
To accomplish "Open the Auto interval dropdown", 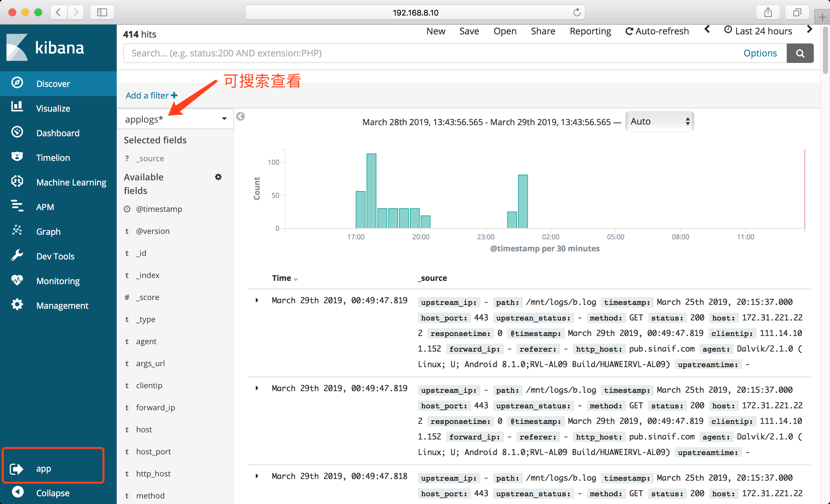I will tap(659, 121).
